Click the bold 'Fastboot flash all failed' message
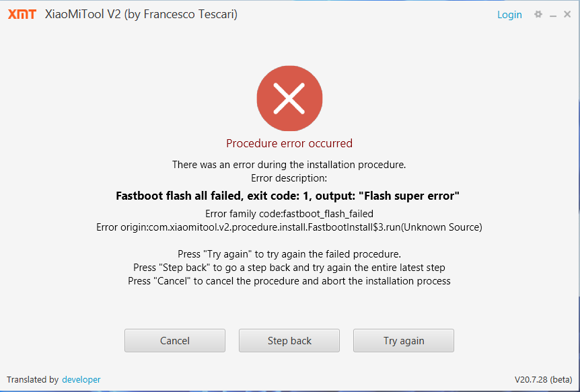The width and height of the screenshot is (580, 392). pyautogui.click(x=289, y=196)
